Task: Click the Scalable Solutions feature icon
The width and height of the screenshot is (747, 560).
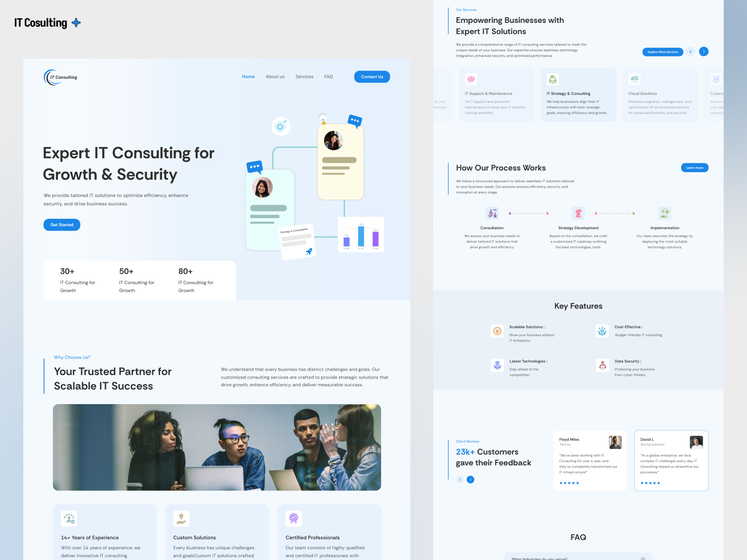Action: [x=497, y=331]
